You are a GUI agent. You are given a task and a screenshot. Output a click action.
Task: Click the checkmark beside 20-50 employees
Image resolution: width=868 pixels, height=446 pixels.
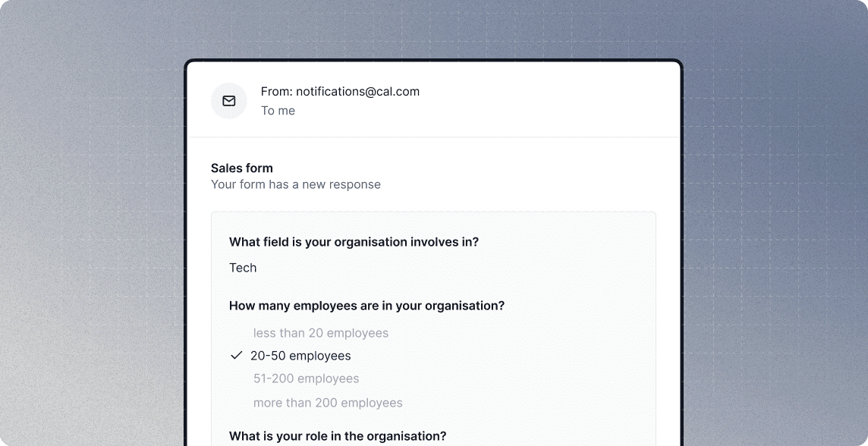click(x=237, y=355)
